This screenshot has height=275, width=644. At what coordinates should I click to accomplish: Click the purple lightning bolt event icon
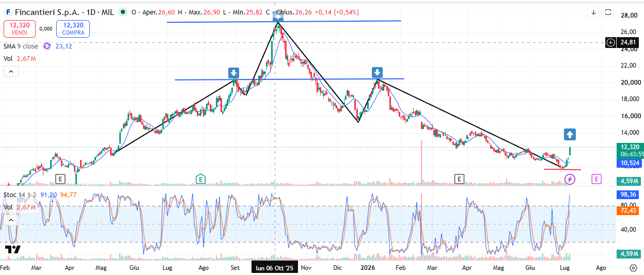(x=570, y=179)
